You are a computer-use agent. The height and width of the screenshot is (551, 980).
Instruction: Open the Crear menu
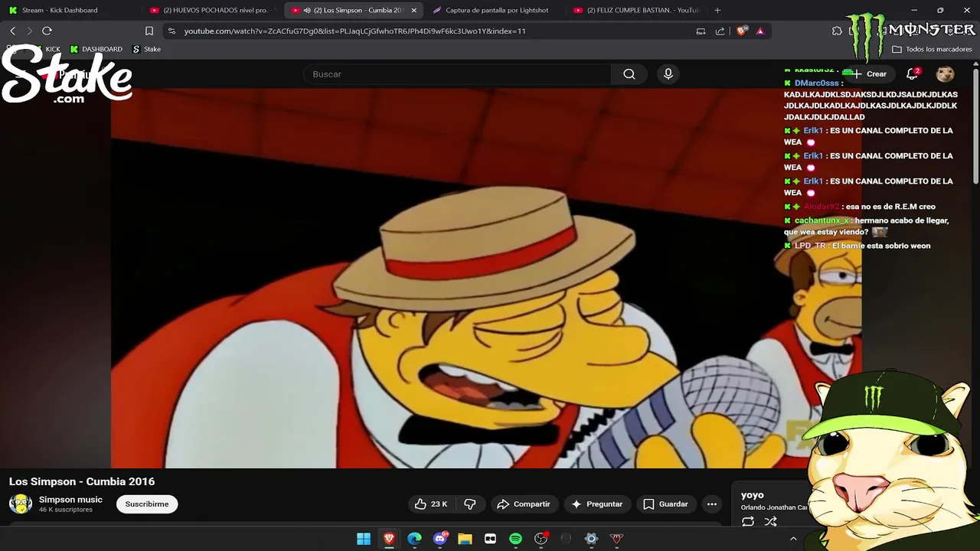pos(869,74)
